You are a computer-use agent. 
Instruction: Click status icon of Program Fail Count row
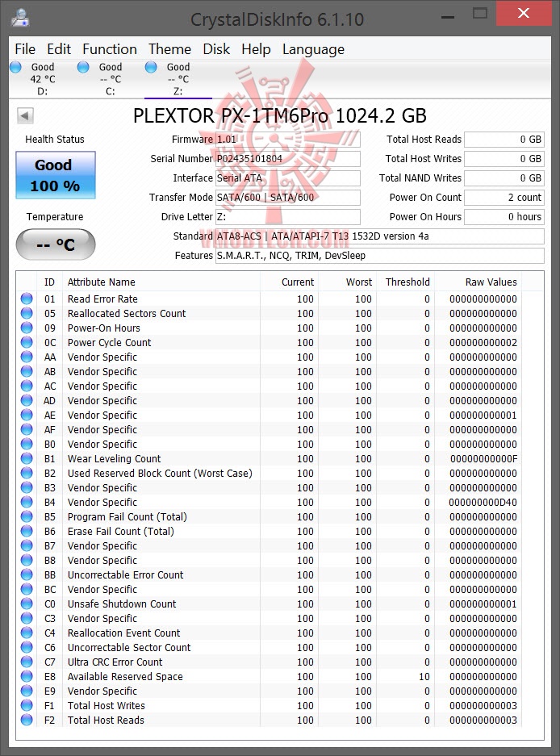click(27, 517)
